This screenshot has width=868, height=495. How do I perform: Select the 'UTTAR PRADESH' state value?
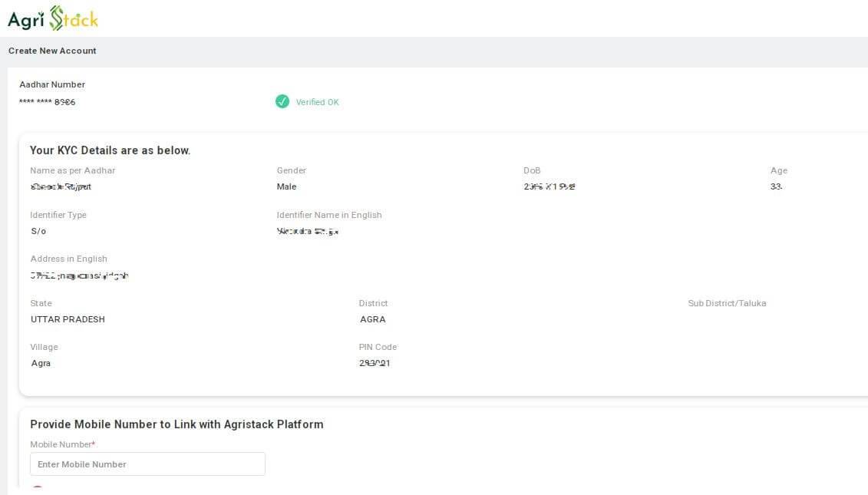pos(68,319)
